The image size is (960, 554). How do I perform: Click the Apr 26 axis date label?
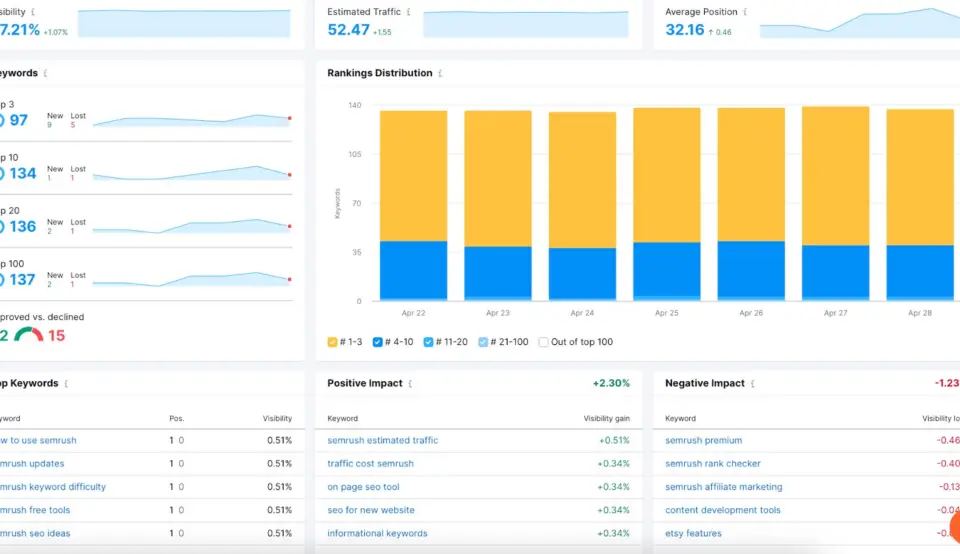751,313
